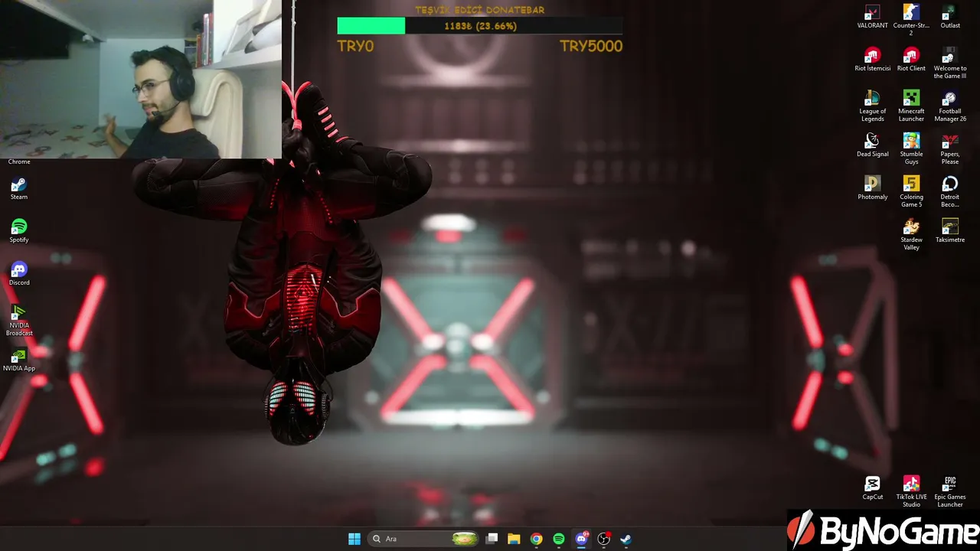Click the Minecraft Launcher desktop shortcut
The height and width of the screenshot is (551, 980).
point(911,106)
